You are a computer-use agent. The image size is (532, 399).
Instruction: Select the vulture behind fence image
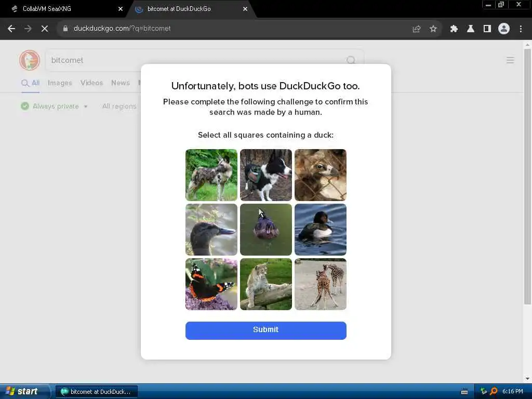321,175
